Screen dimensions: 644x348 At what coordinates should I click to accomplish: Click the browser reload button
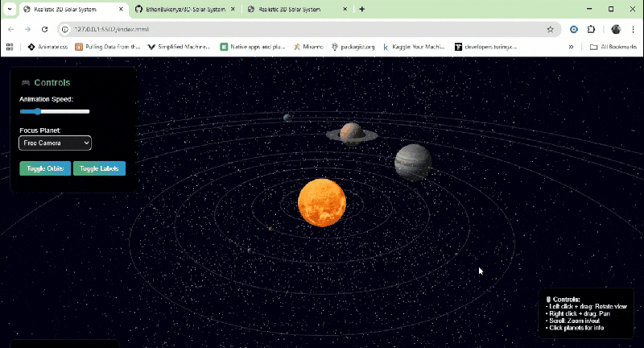tap(45, 29)
